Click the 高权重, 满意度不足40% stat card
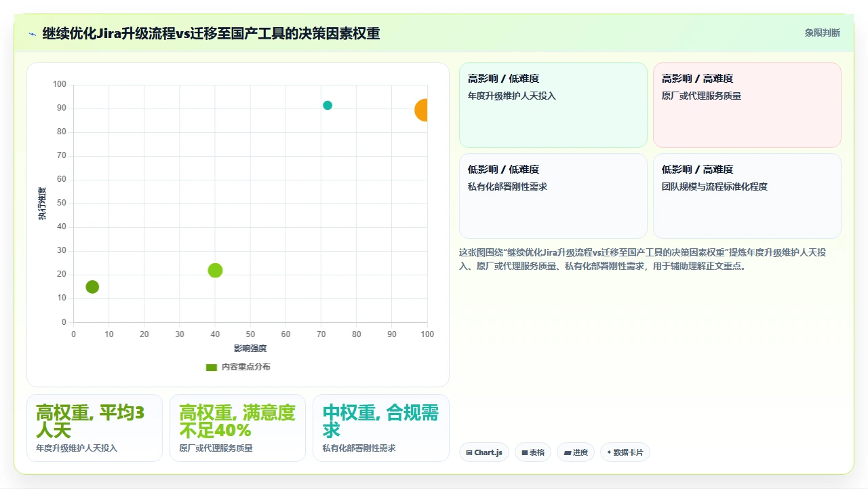Image resolution: width=868 pixels, height=489 pixels. 237,428
